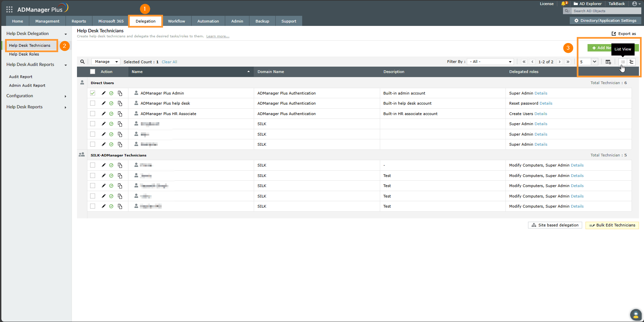Click copy icon for ADManager Plus HR Associate
Image resolution: width=644 pixels, height=322 pixels.
(120, 114)
